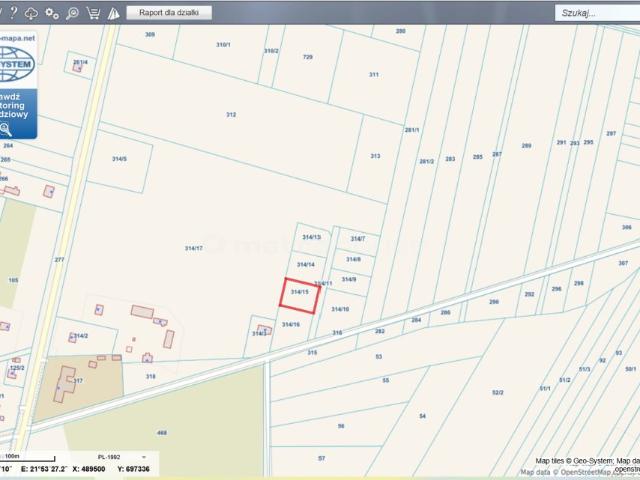Screen dimensions: 640x480
Task: Click parcel label 314/13
Action: (x=311, y=237)
